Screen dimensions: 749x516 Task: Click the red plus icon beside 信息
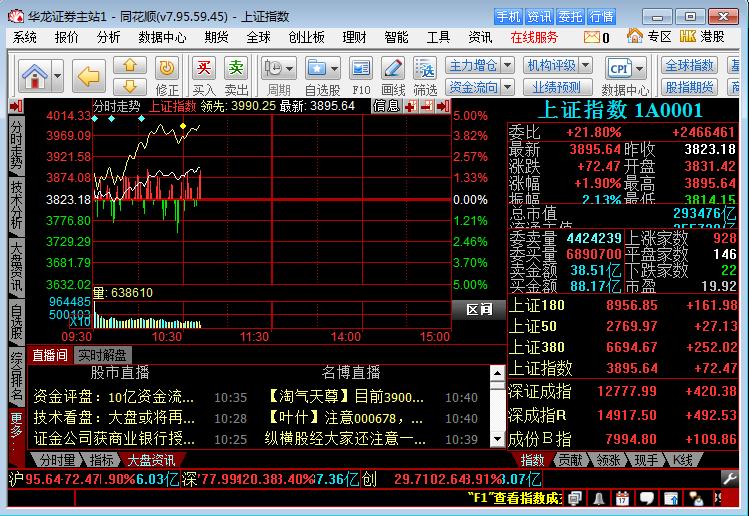[410, 106]
